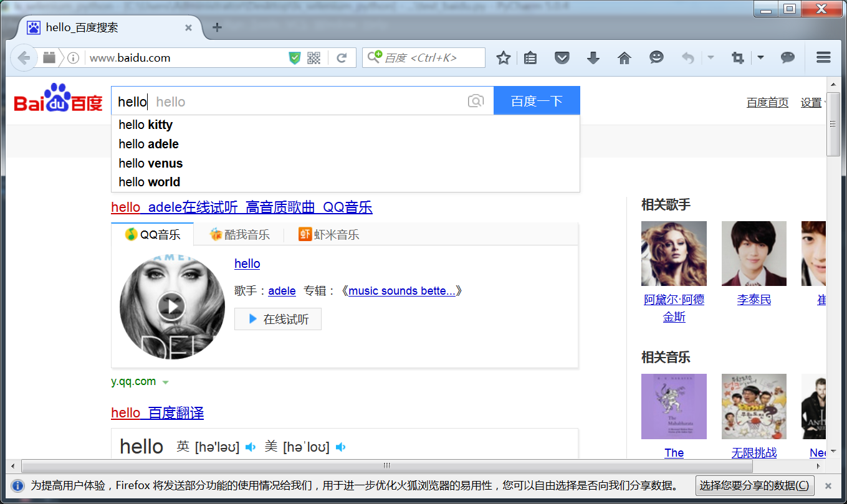Click the 无限挑战 album cover thumbnail

(x=754, y=406)
